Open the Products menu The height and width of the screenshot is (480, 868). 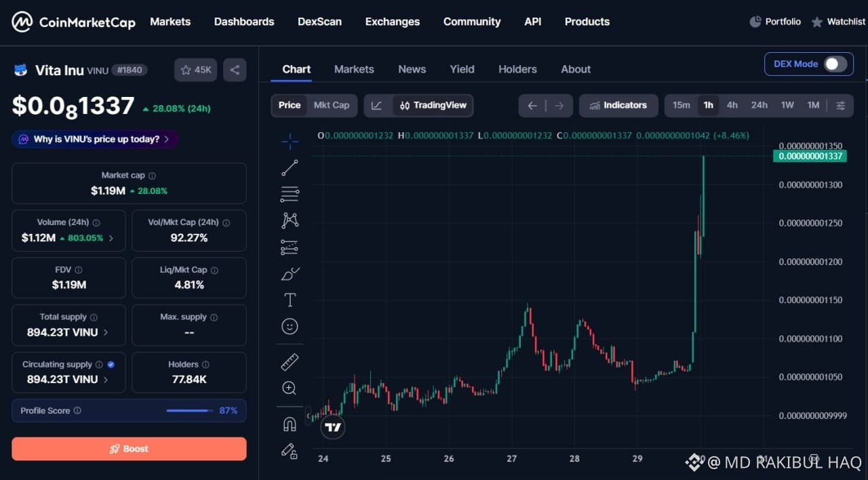pyautogui.click(x=587, y=22)
